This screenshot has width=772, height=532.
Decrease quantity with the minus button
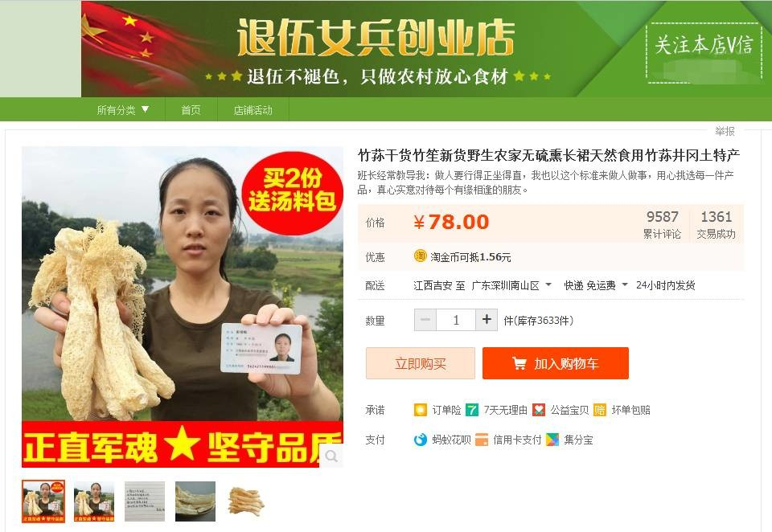point(425,320)
